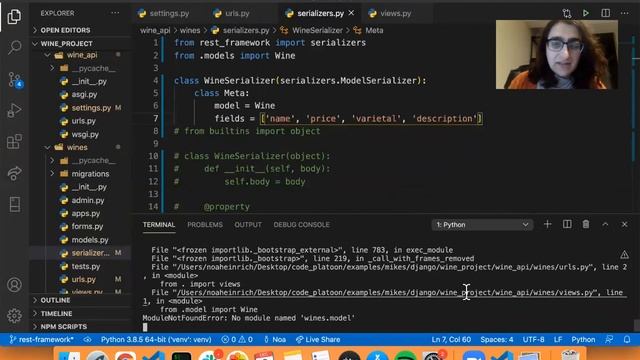Open Source Control view with badge
640x360 pixels.
pos(15,80)
